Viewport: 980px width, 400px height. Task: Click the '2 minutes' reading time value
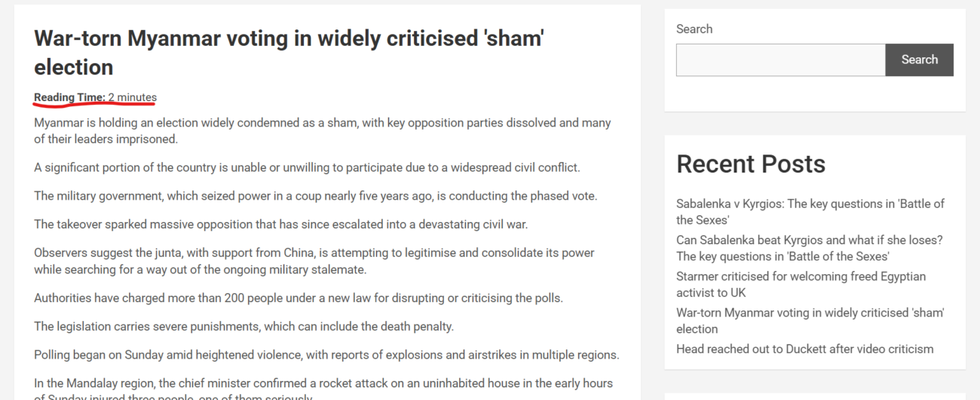pyautogui.click(x=133, y=97)
